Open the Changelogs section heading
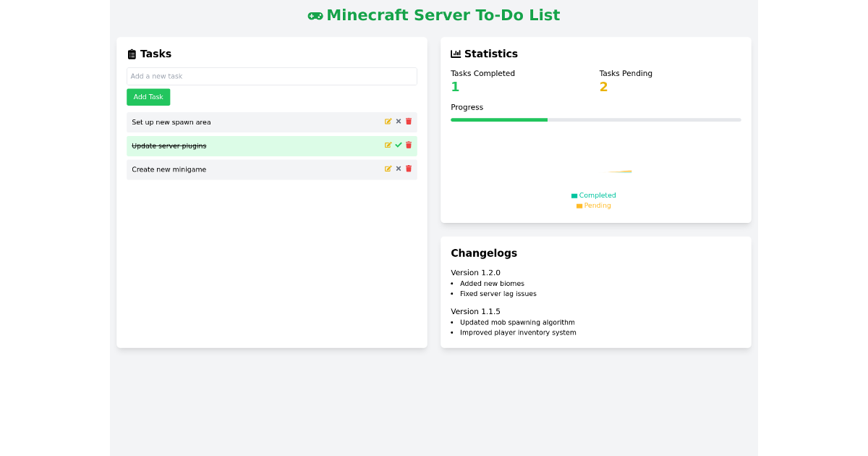868x456 pixels. [483, 253]
